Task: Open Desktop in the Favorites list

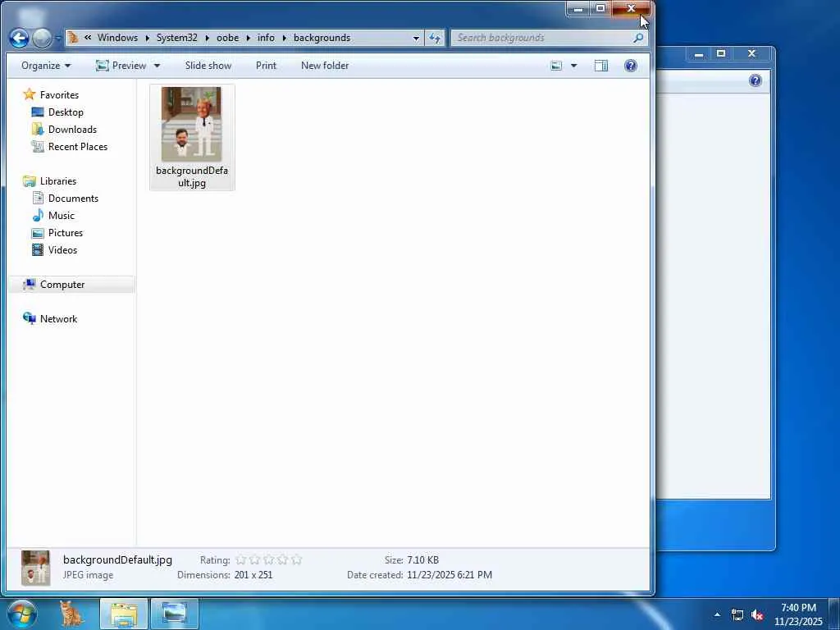Action: [66, 112]
